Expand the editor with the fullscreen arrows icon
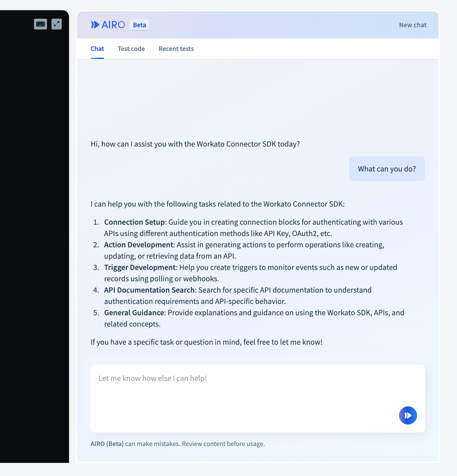The image size is (457, 476). coord(57,24)
